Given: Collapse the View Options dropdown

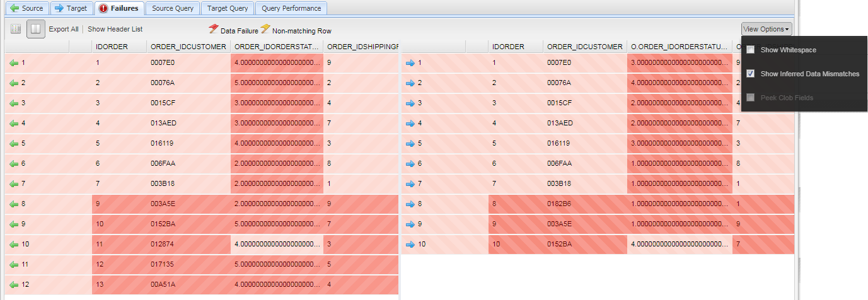Looking at the screenshot, I should 767,29.
